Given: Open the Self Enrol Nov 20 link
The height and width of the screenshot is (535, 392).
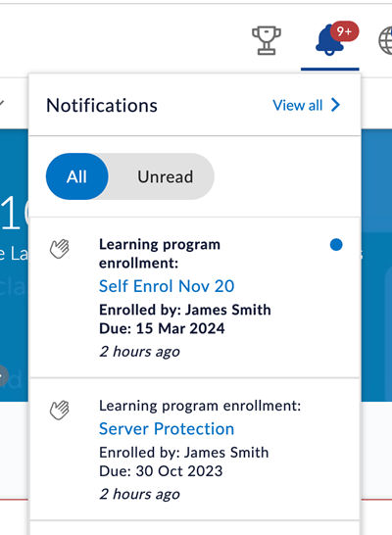Looking at the screenshot, I should [x=167, y=286].
